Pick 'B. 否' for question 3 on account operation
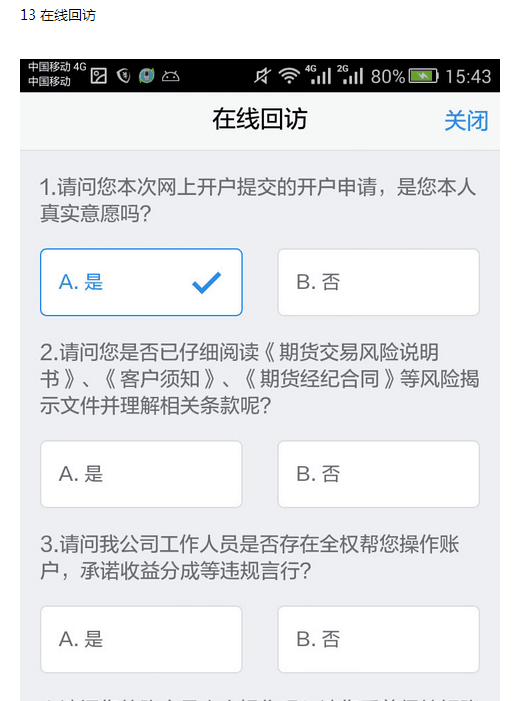 click(379, 639)
